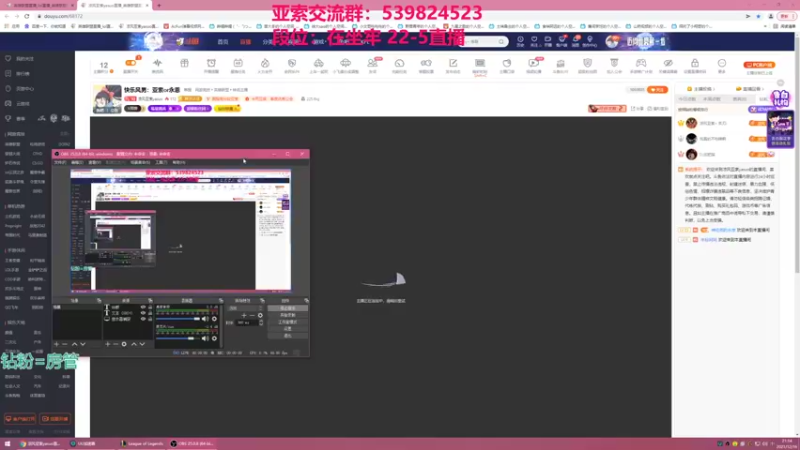Go to 首页 in Douyu navigation
The width and height of the screenshot is (800, 450).
coord(223,42)
